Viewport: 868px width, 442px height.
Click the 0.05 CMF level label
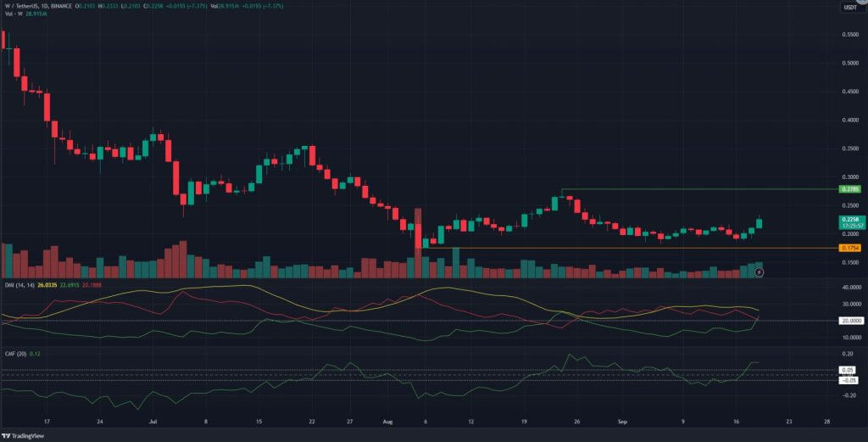coord(848,370)
